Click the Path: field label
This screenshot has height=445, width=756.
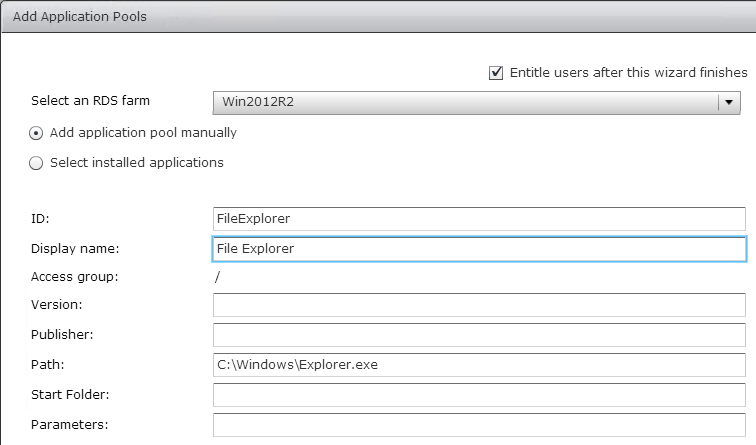[x=47, y=364]
